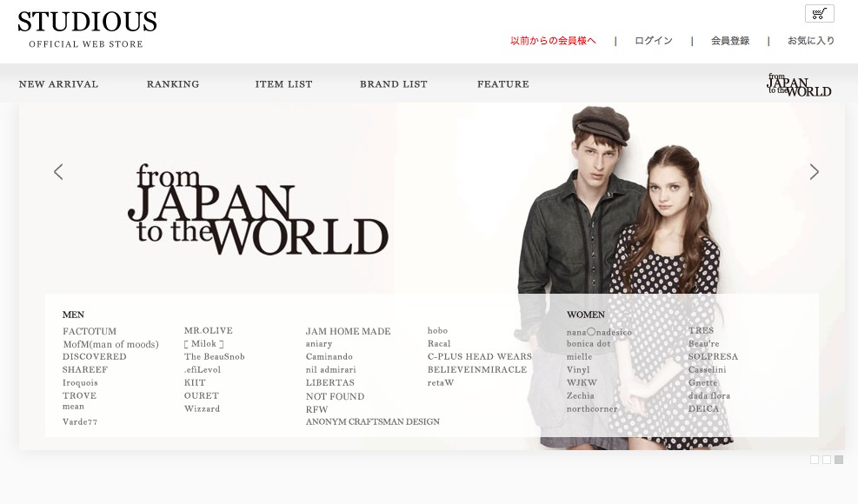Click the small from JAPAN to the WORLD logo

click(798, 84)
